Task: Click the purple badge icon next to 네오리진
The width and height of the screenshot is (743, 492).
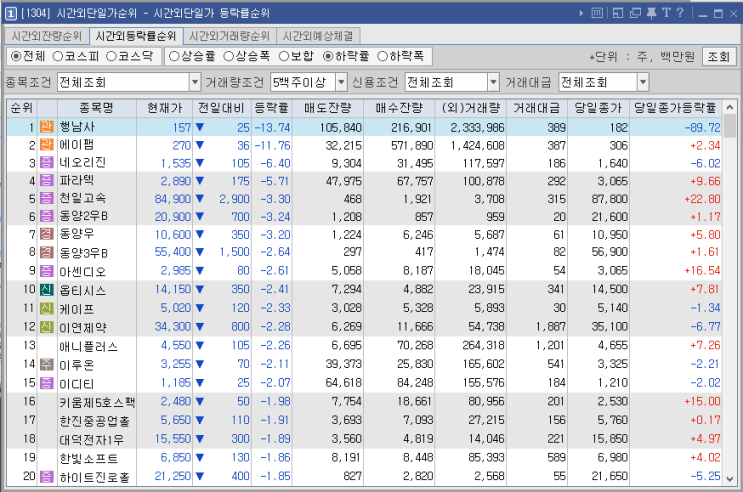Action: [x=46, y=163]
